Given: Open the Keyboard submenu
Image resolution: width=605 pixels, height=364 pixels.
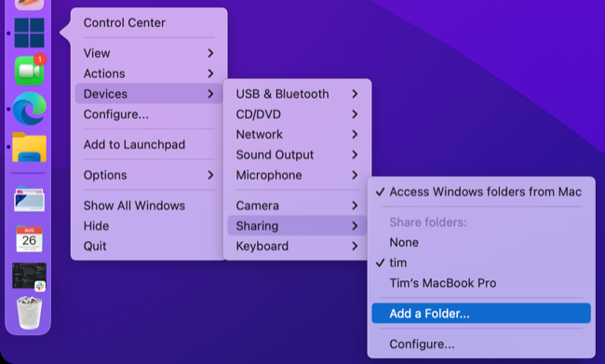Looking at the screenshot, I should coord(297,246).
